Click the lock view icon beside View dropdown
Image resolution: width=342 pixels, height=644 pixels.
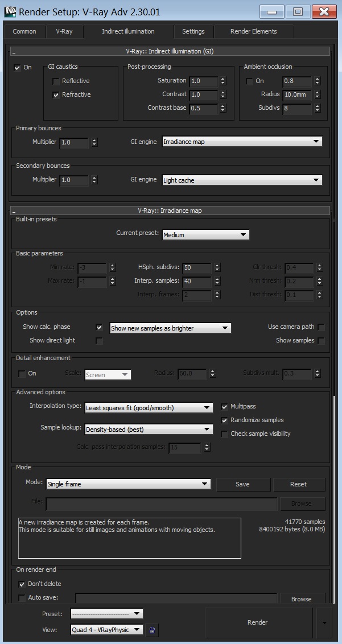[152, 630]
